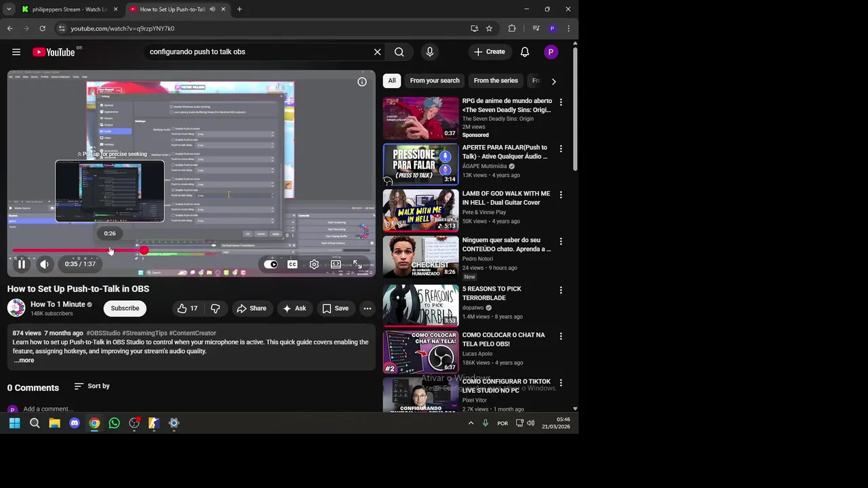Open tab search dropdown arrow
The image size is (868, 488).
tap(9, 9)
